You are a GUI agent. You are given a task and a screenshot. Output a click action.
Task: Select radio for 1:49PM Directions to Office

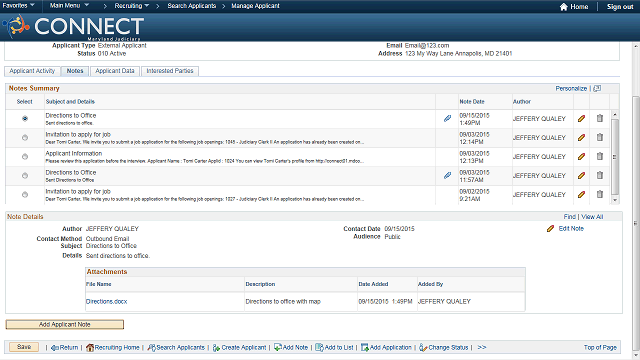pyautogui.click(x=25, y=118)
